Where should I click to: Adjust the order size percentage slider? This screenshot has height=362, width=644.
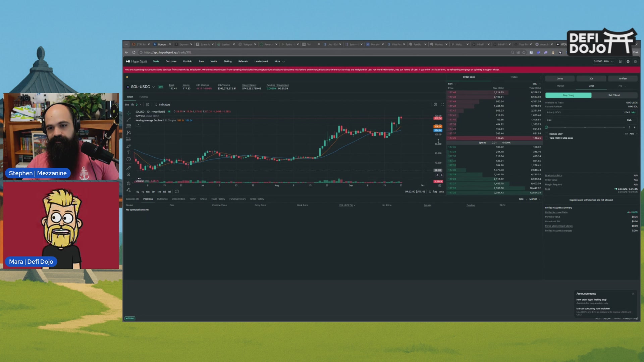click(585, 127)
